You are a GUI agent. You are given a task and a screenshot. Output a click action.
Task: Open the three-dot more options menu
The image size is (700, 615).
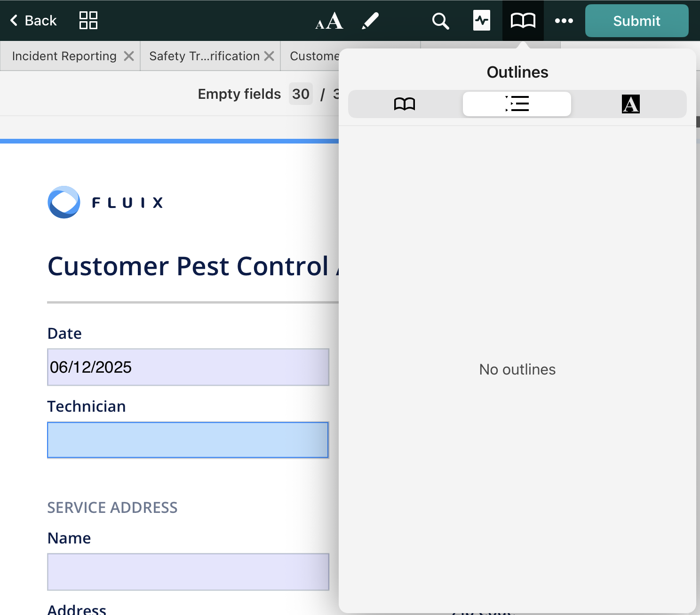click(564, 21)
